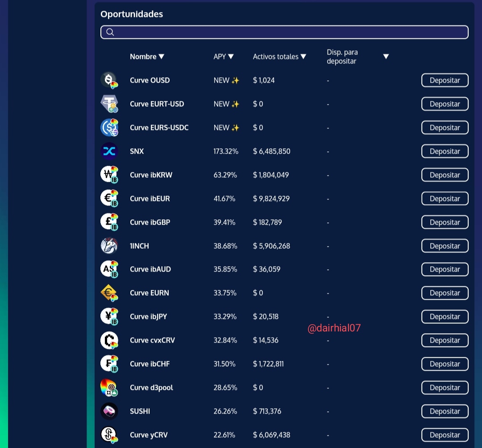Click the Curve ibCHF token icon
Viewport: 482px width, 448px height.
[x=109, y=364]
